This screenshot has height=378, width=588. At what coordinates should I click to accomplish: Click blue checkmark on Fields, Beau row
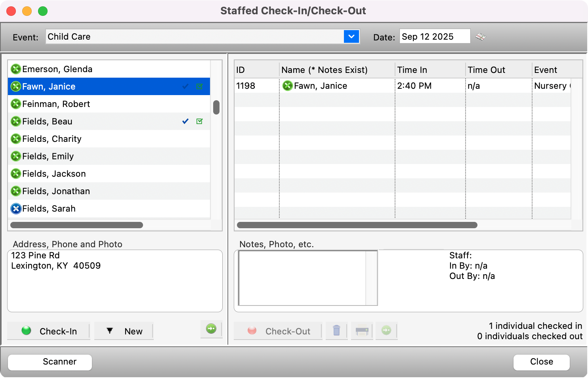pyautogui.click(x=185, y=121)
